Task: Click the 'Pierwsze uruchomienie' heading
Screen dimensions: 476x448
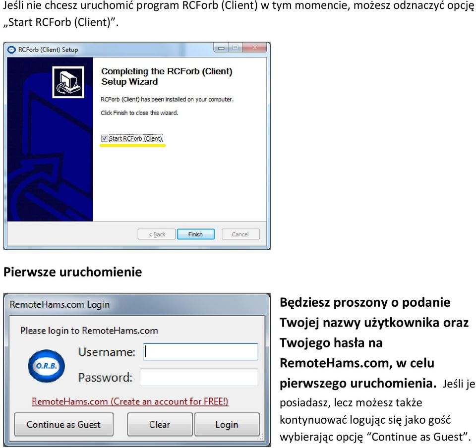Action: coord(72,272)
